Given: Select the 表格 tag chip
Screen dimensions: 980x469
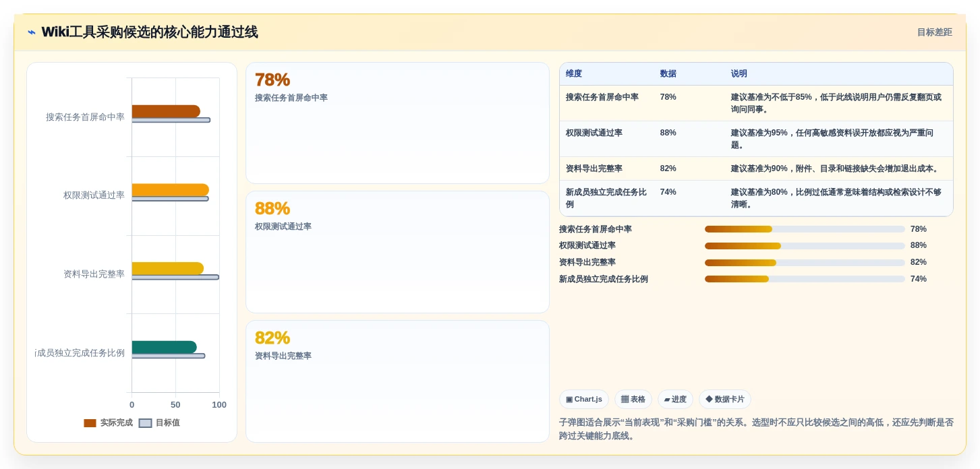Looking at the screenshot, I should pyautogui.click(x=633, y=400).
